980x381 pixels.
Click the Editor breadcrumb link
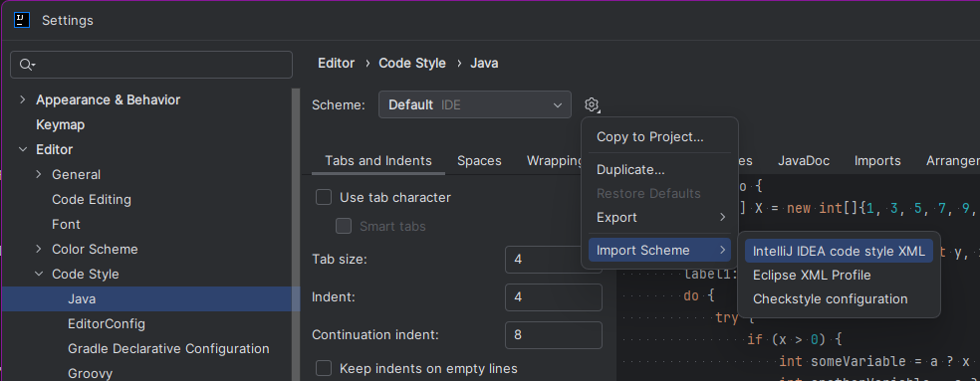337,63
